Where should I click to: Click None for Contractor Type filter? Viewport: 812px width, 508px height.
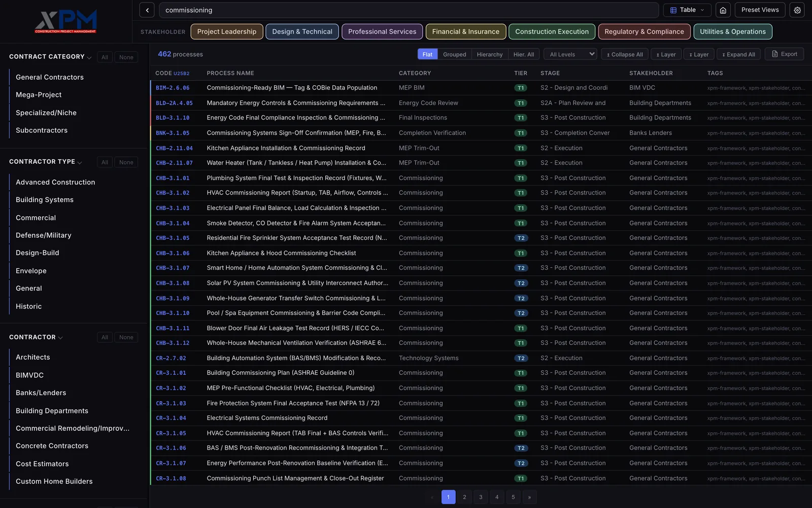126,163
